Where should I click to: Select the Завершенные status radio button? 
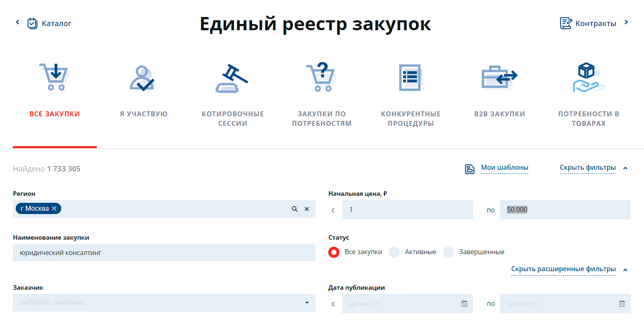coord(449,252)
